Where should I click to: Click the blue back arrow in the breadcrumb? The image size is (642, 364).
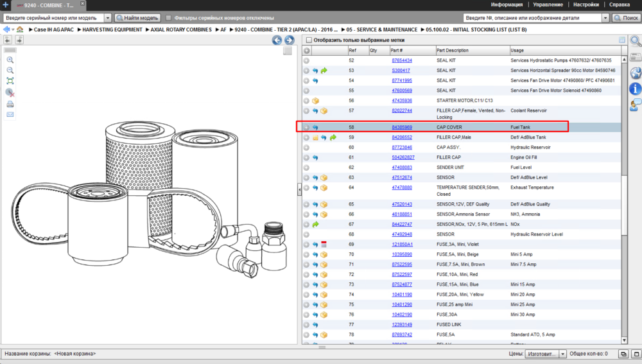tap(6, 30)
